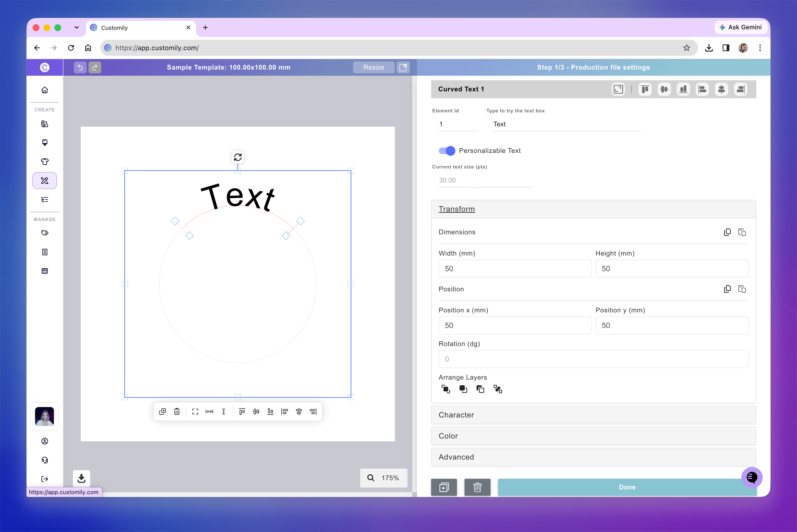Click the logout icon in the sidebar

45,479
